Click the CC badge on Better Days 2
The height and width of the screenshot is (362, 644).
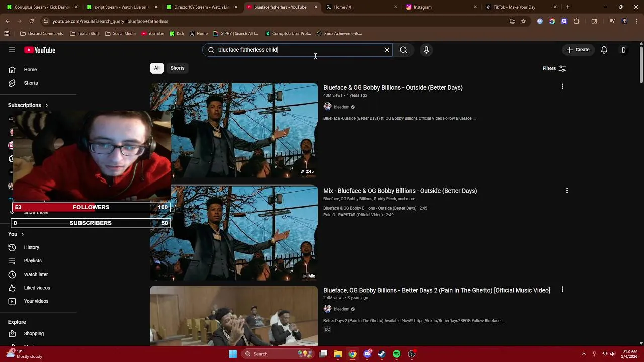(327, 329)
